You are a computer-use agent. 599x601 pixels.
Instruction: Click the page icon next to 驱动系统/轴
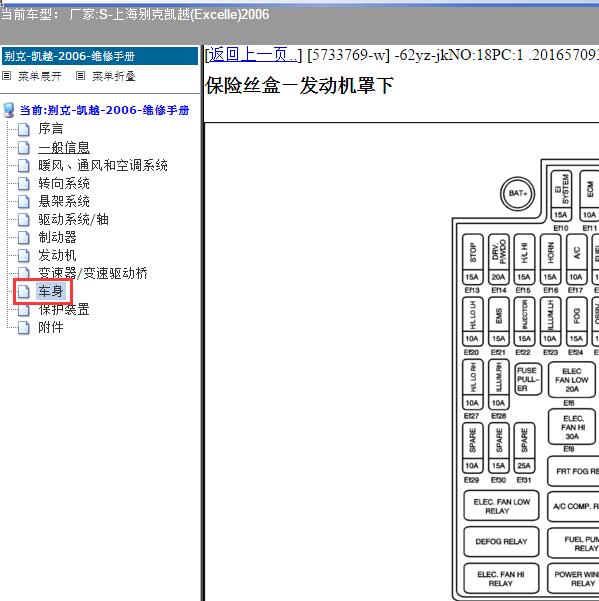[24, 220]
